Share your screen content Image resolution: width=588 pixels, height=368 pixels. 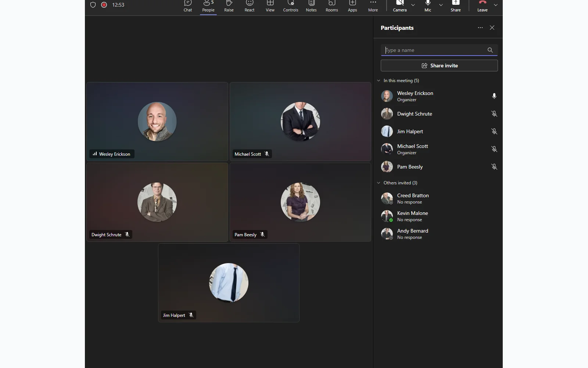click(x=456, y=6)
